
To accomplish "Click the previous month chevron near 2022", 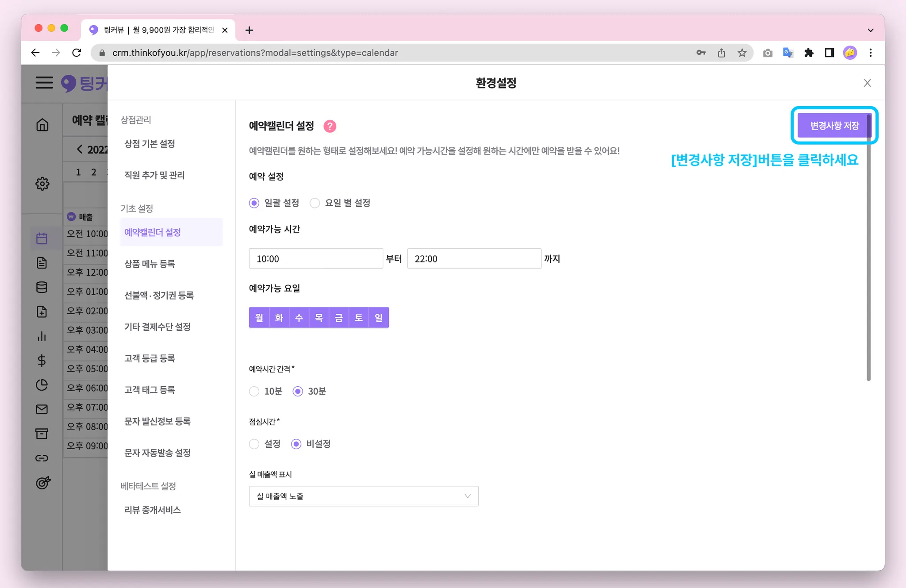I will 80,150.
